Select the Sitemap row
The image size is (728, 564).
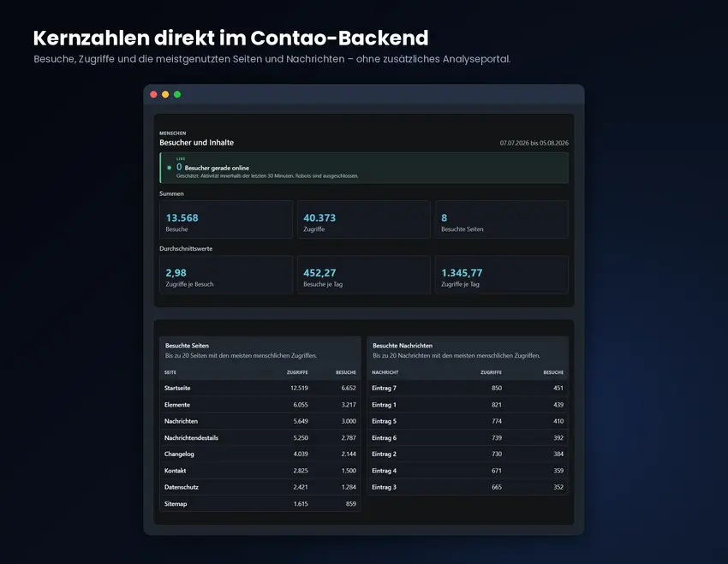click(x=260, y=504)
